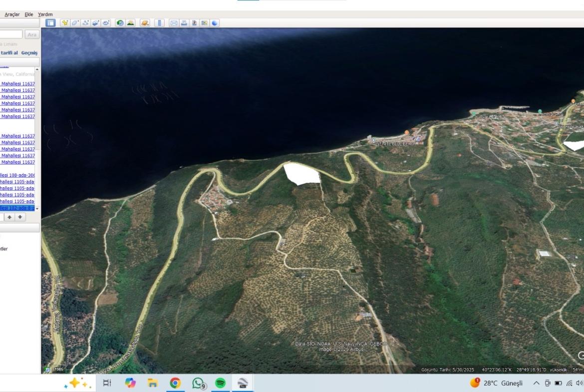Open the planet selection dropdown
Image resolution: width=584 pixels, height=392 pixels.
(145, 23)
